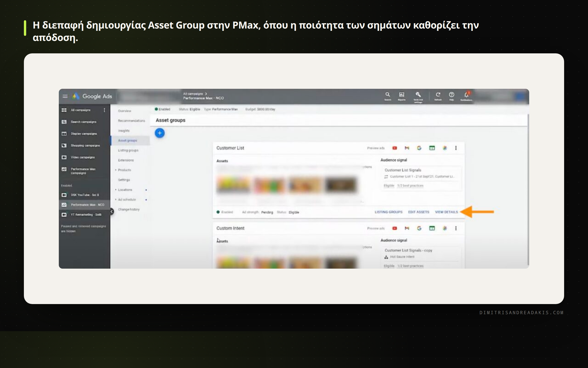The height and width of the screenshot is (368, 588).
Task: Click 1/2 best practices under Hot Sauce Intent
Action: 410,266
